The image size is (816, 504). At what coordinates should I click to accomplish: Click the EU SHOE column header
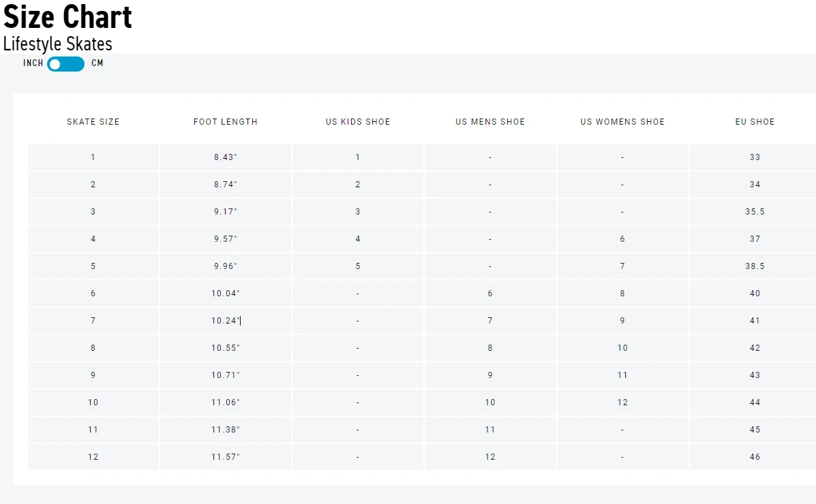pos(755,122)
